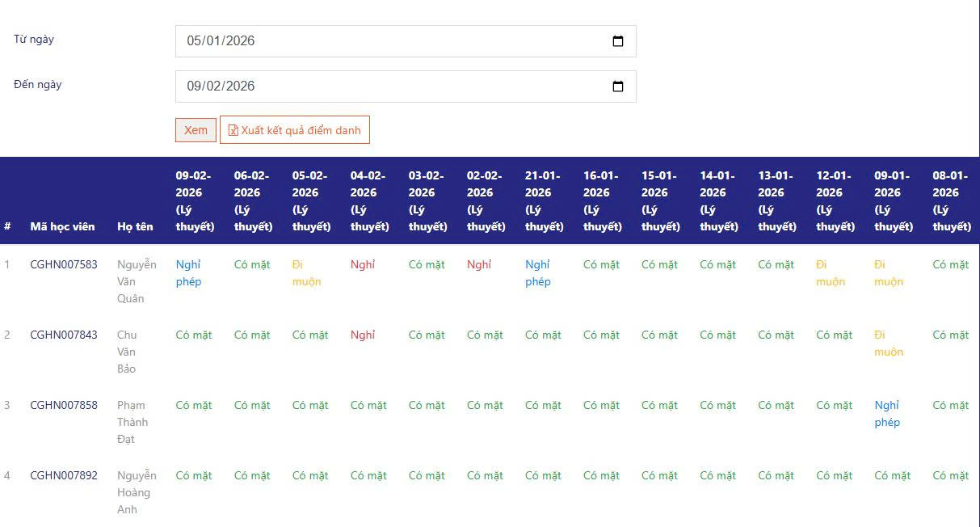Viewport: 980px width, 527px height.
Task: Click 'Nghỉ phép' status for 09-02-2026, row 1
Action: coord(188,273)
